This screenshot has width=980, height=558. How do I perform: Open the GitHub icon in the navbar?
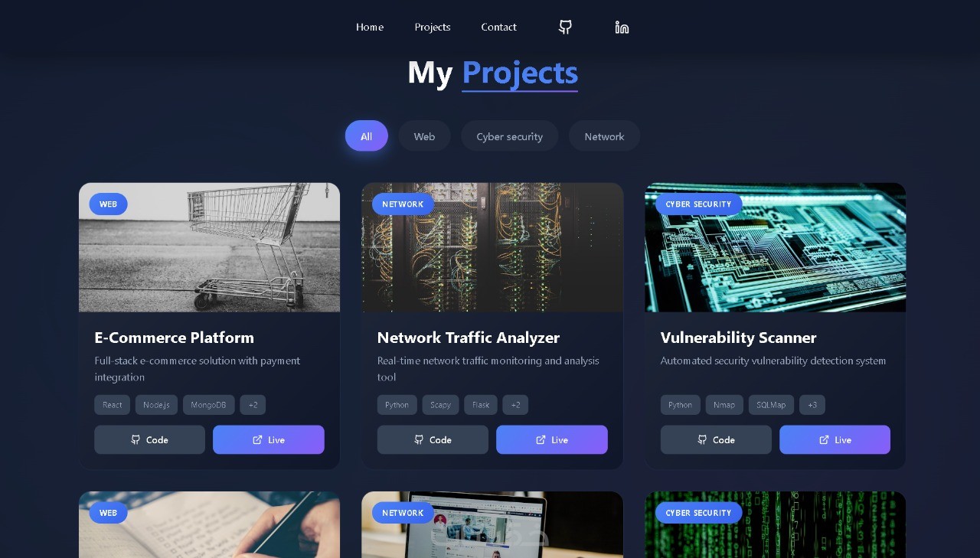(x=565, y=27)
